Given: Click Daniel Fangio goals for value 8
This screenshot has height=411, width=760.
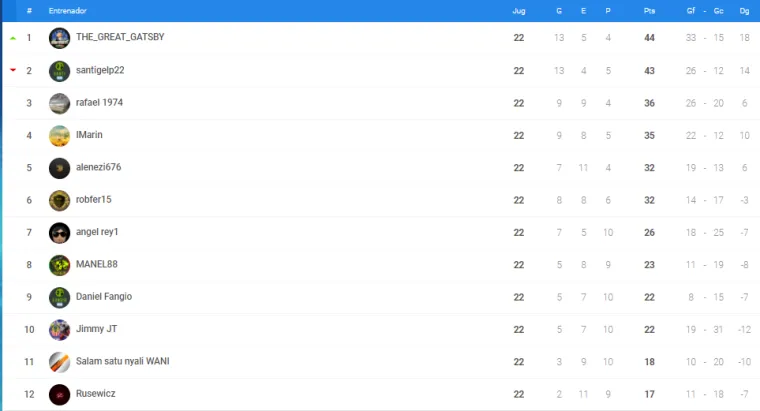Looking at the screenshot, I should pyautogui.click(x=691, y=298).
